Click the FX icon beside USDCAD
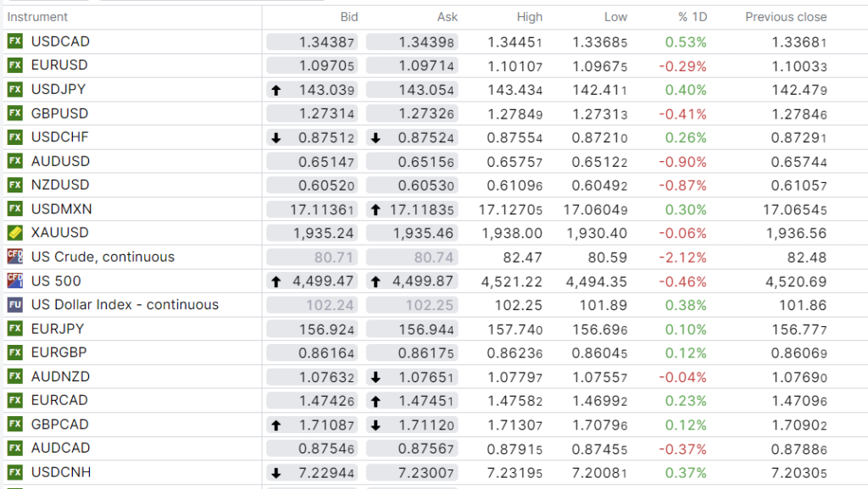 [x=14, y=42]
